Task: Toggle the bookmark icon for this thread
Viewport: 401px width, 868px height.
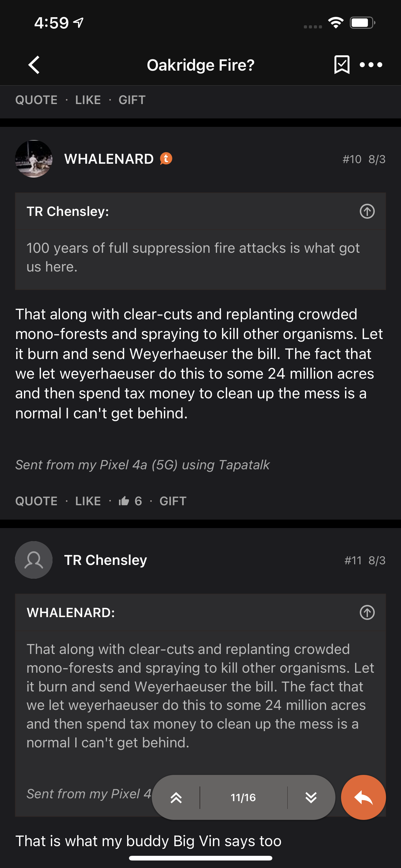Action: [x=342, y=65]
